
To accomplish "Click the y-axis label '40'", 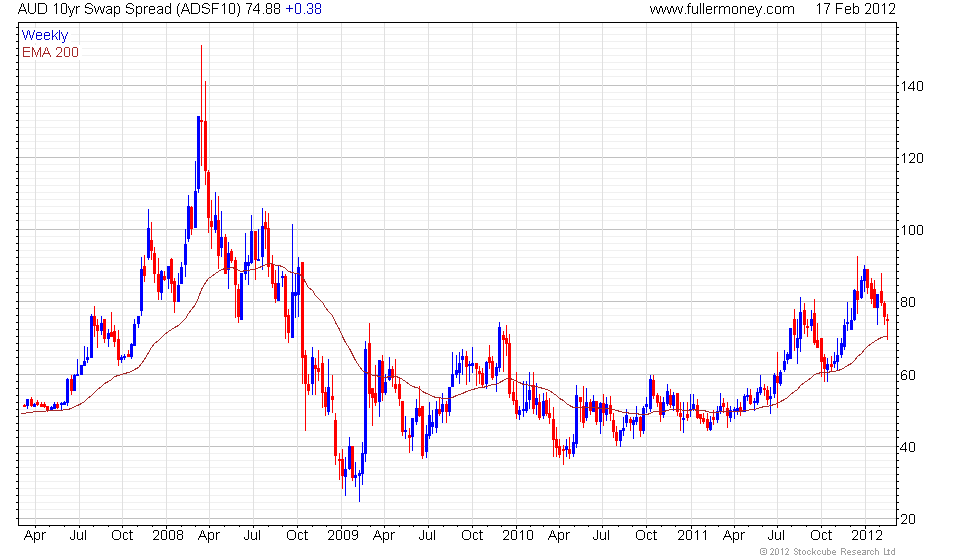I will pyautogui.click(x=908, y=447).
